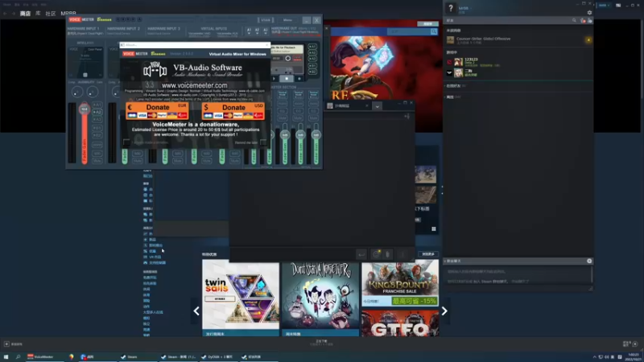Toggle A2 routing on Hardware Input 1
The image size is (644, 362).
tap(97, 112)
